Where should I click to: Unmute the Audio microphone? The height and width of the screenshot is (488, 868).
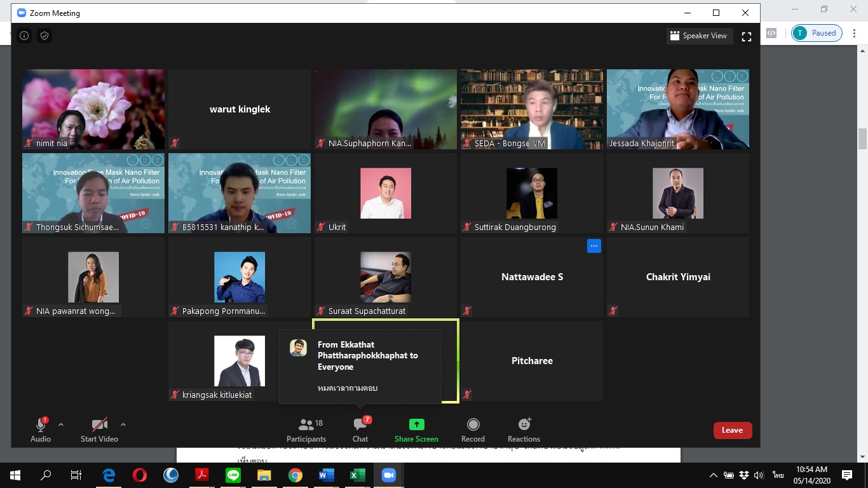coord(41,430)
